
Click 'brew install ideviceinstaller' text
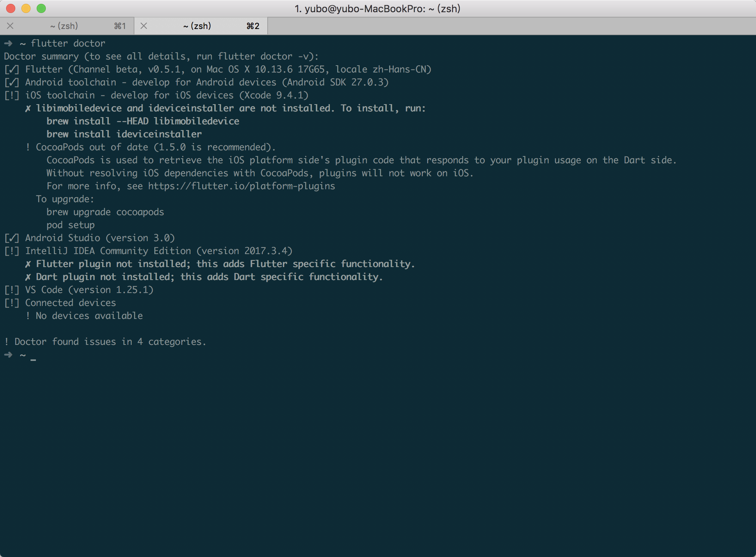(124, 134)
